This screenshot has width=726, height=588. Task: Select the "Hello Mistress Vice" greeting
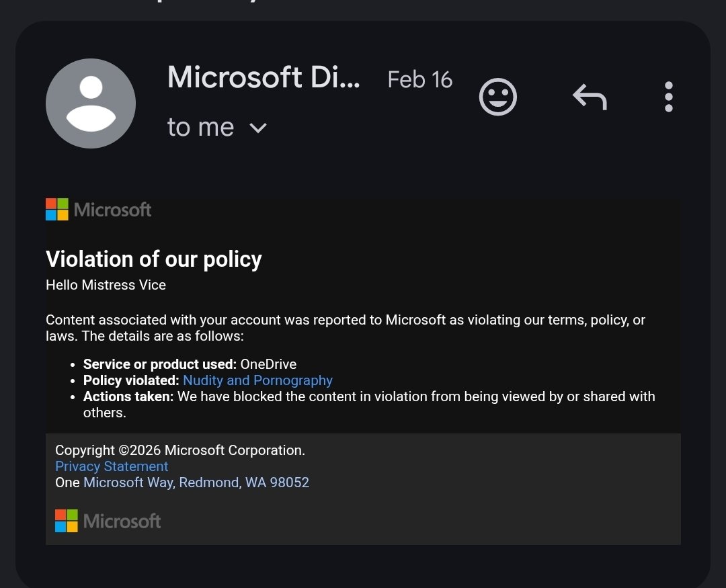pyautogui.click(x=106, y=285)
